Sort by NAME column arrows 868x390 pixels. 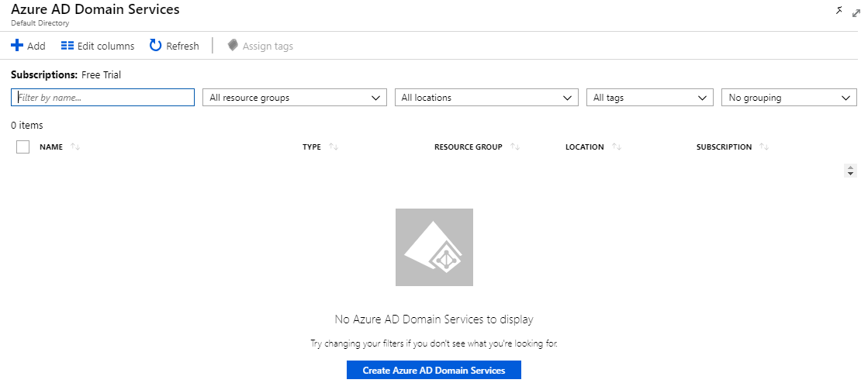tap(76, 147)
